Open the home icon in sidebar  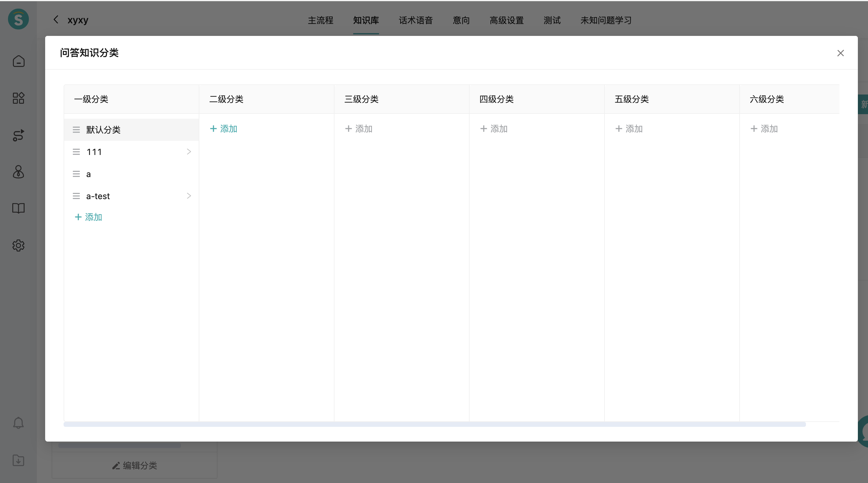pos(18,61)
